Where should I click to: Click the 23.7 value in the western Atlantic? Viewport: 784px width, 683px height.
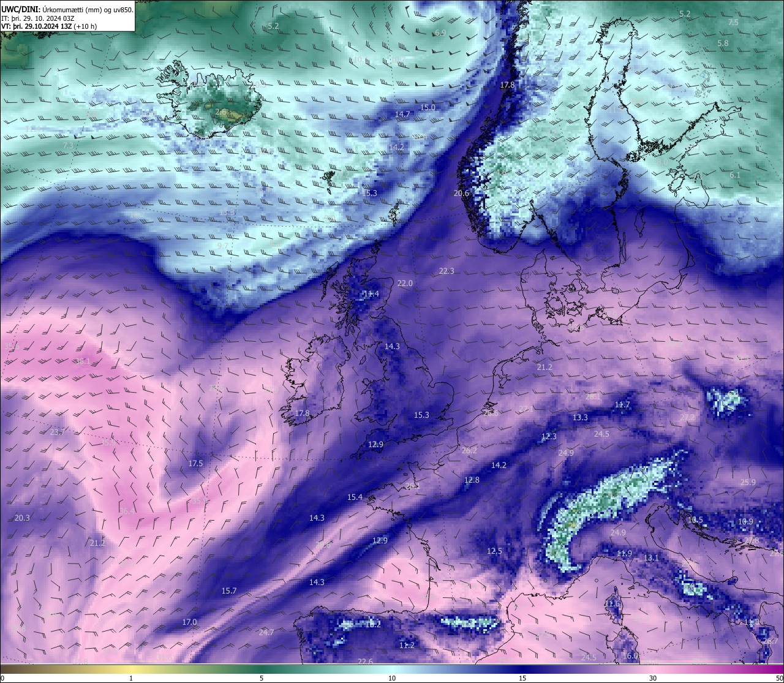[58, 432]
